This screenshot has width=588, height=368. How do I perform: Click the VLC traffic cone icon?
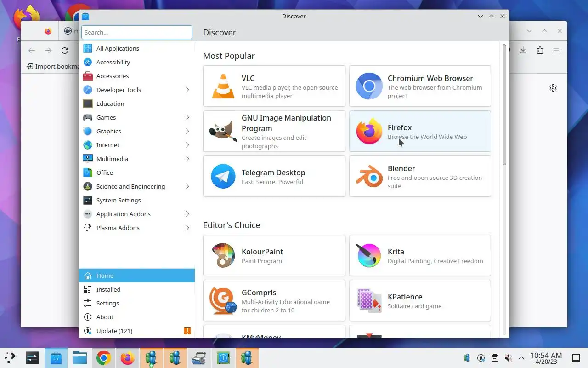tap(223, 86)
